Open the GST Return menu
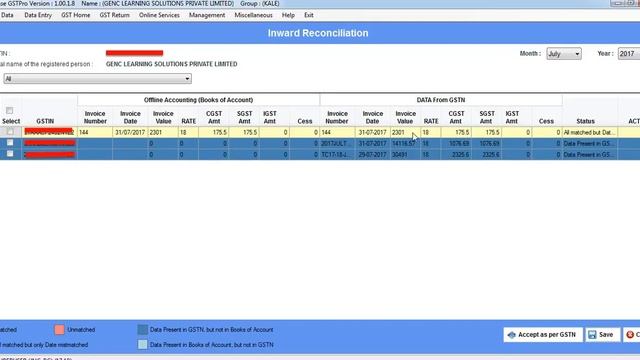Screen dimensions: 640x360 [115, 15]
